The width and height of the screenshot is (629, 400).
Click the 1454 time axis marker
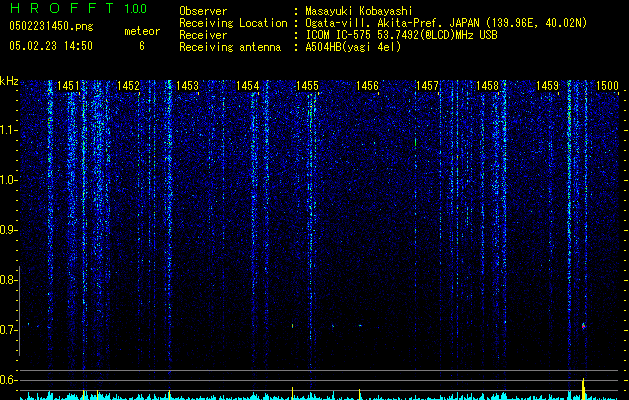pyautogui.click(x=248, y=86)
